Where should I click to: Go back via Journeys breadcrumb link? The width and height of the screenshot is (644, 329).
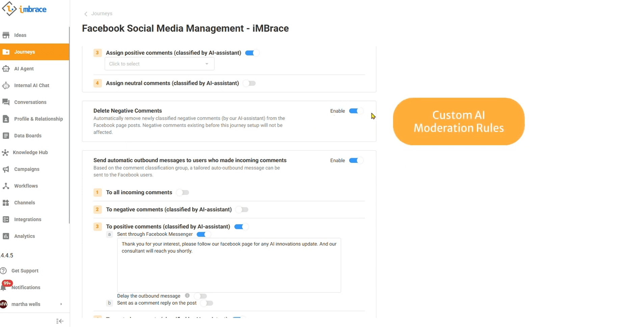pyautogui.click(x=102, y=14)
